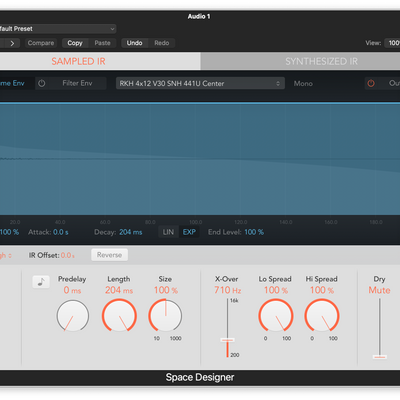The image size is (400, 400).
Task: Click the X-Over slider handle
Action: click(x=227, y=340)
